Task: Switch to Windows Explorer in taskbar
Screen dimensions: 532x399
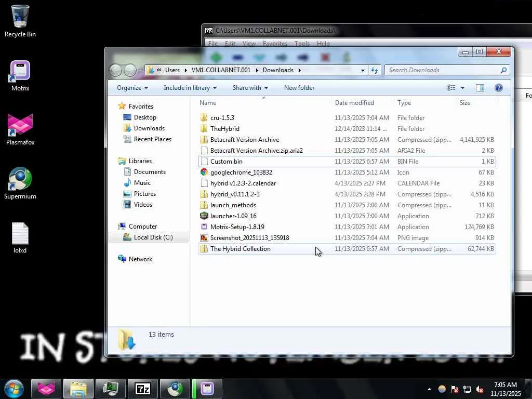Action: pyautogui.click(x=78, y=389)
